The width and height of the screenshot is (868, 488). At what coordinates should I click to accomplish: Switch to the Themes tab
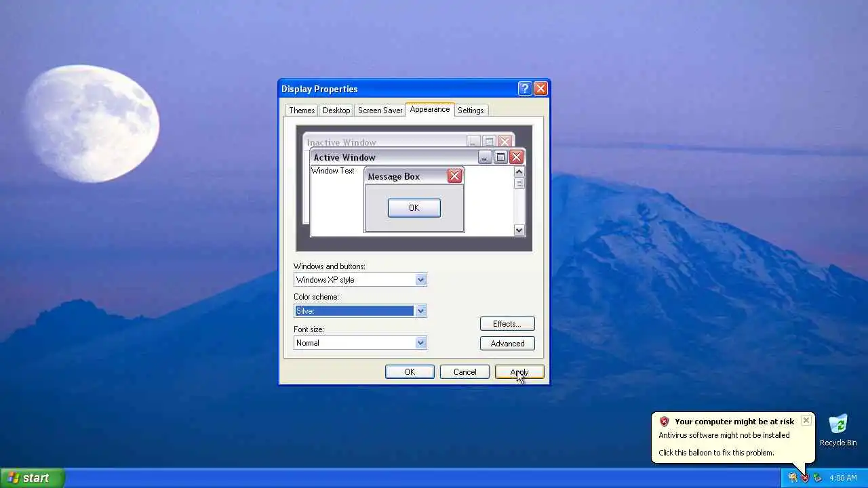[x=302, y=110]
